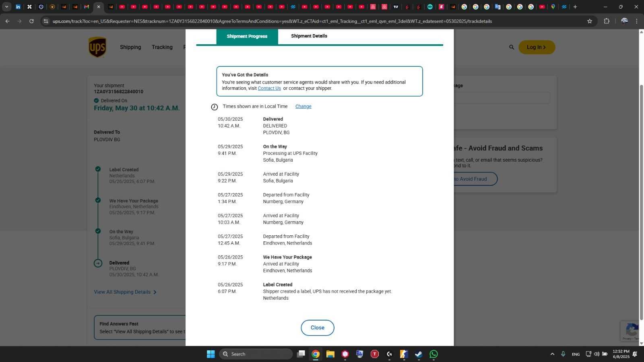
Task: Switch to the Shipment Details tab
Action: click(309, 36)
